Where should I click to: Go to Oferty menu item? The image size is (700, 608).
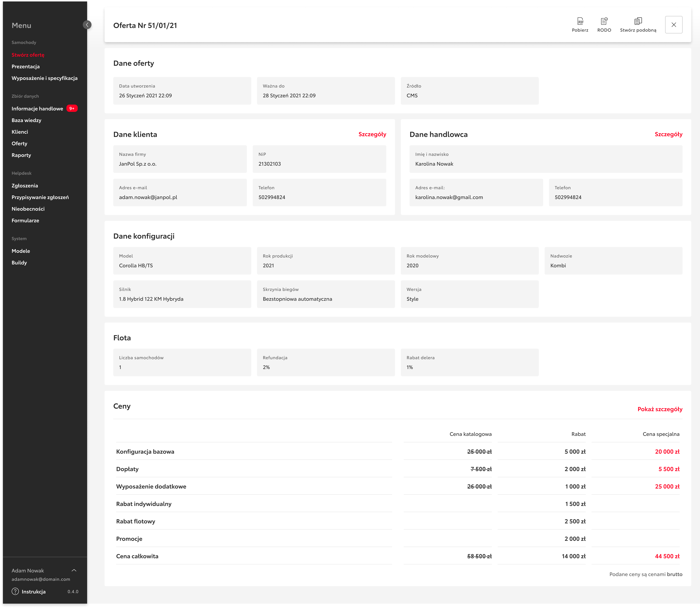click(19, 143)
